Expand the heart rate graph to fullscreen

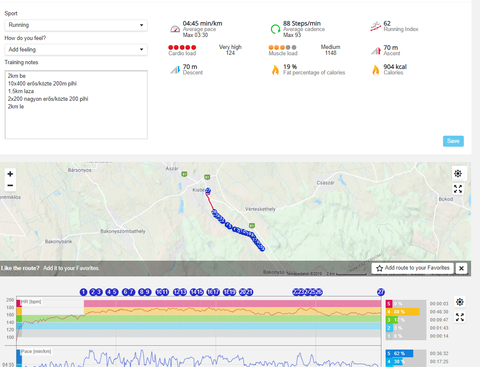tap(460, 317)
